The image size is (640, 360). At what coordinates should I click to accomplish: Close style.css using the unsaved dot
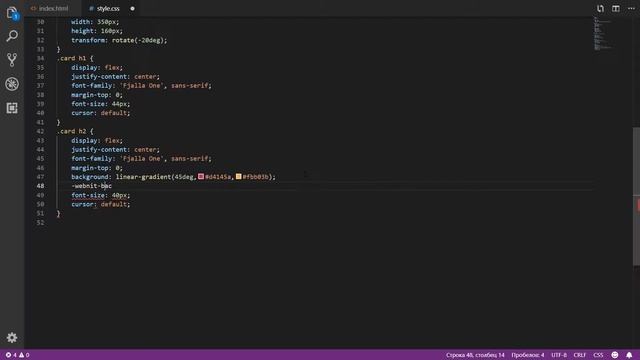132,8
